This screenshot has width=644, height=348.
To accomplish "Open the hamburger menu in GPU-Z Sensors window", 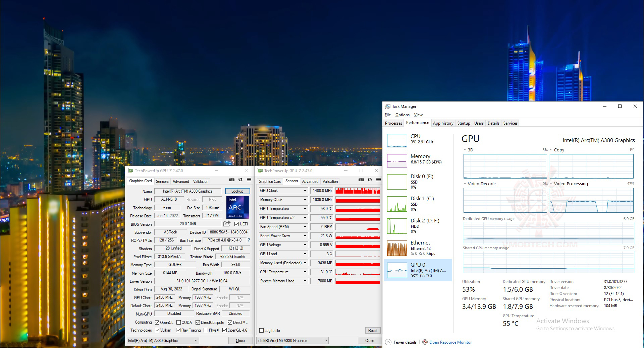I will (x=378, y=180).
